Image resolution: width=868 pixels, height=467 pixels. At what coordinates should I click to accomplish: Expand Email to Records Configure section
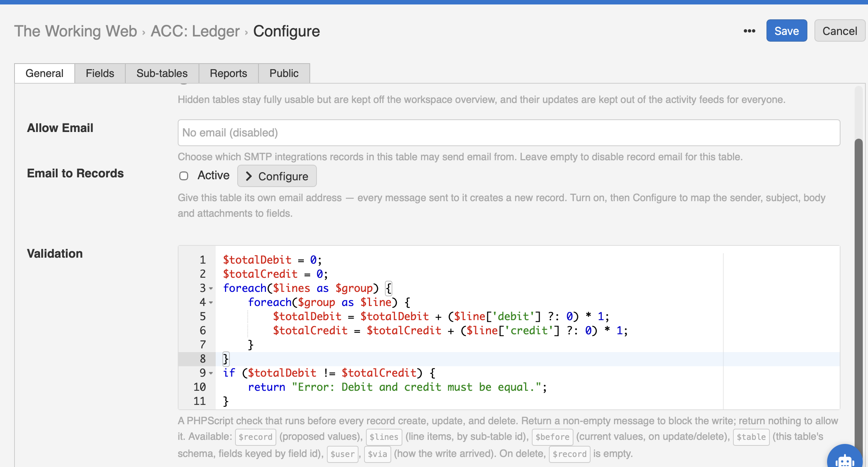[x=277, y=176]
